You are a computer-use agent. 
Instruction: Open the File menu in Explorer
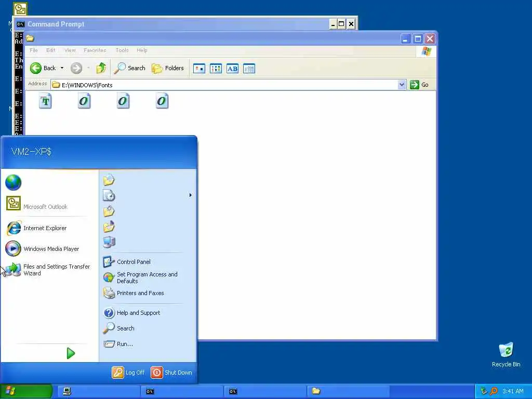[x=34, y=50]
